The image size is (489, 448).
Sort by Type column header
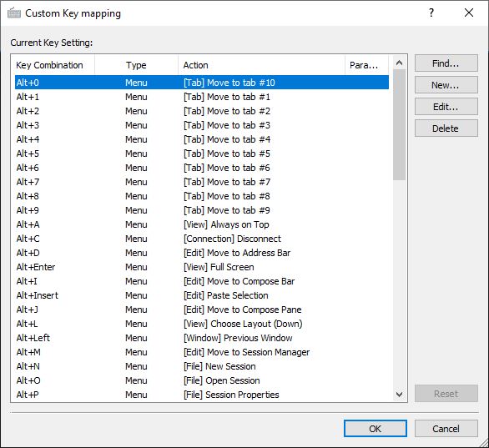(136, 65)
